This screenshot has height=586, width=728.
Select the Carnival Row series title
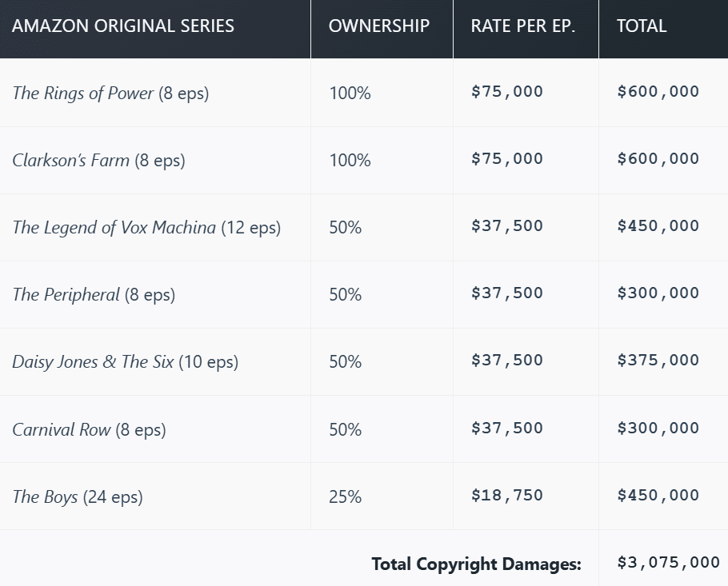pos(62,429)
